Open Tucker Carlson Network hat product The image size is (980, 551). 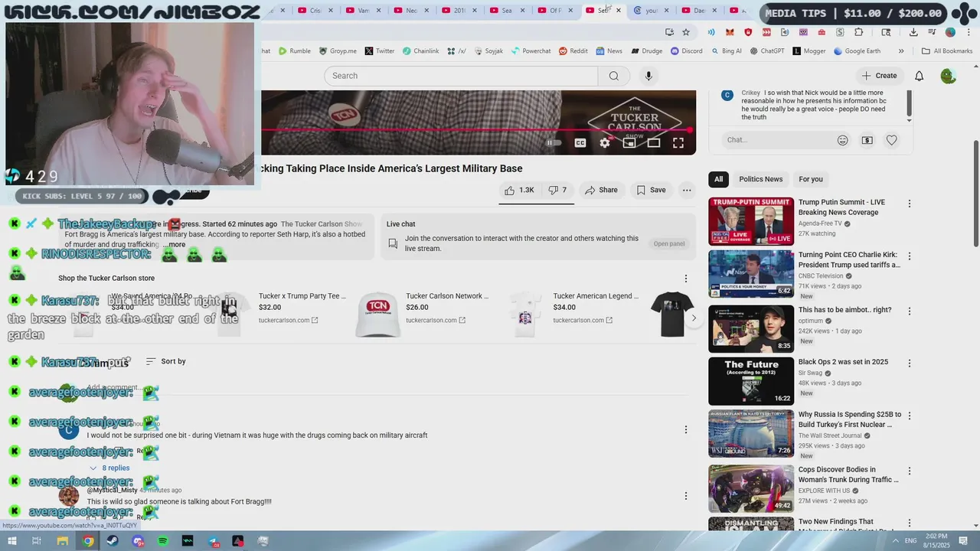point(378,314)
